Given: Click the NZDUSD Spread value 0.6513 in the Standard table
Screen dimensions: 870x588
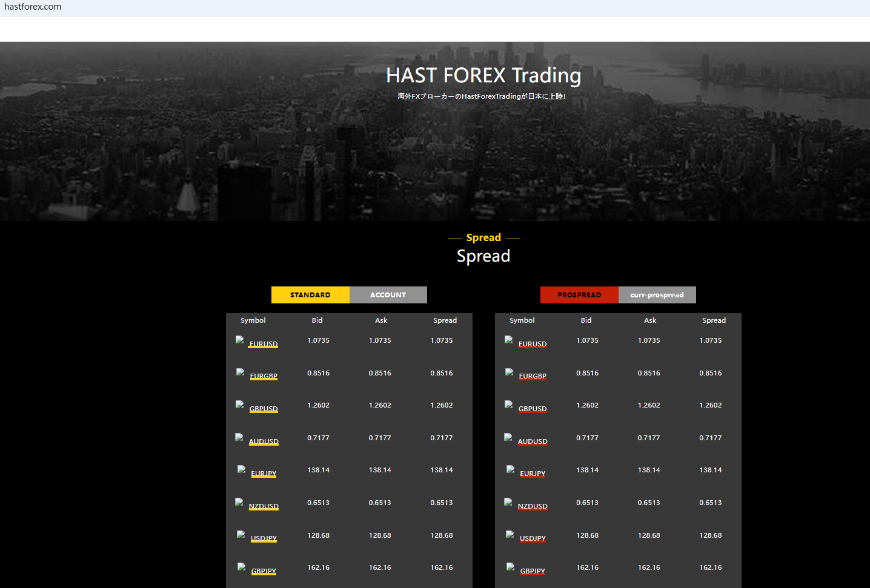Looking at the screenshot, I should coord(442,503).
